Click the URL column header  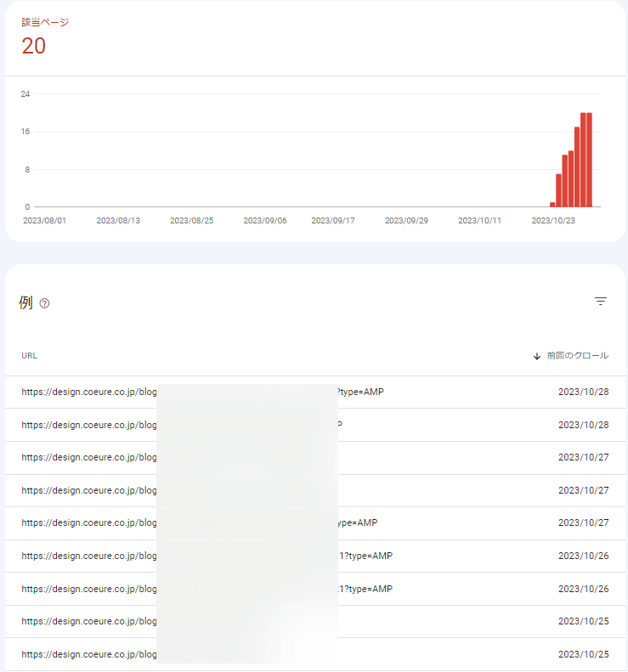(x=30, y=356)
